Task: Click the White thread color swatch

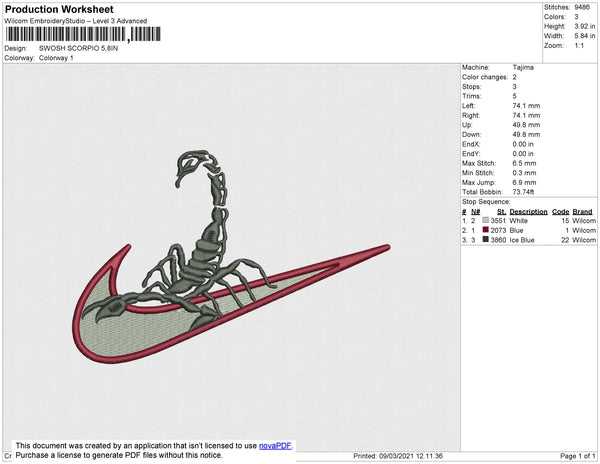Action: tap(486, 220)
